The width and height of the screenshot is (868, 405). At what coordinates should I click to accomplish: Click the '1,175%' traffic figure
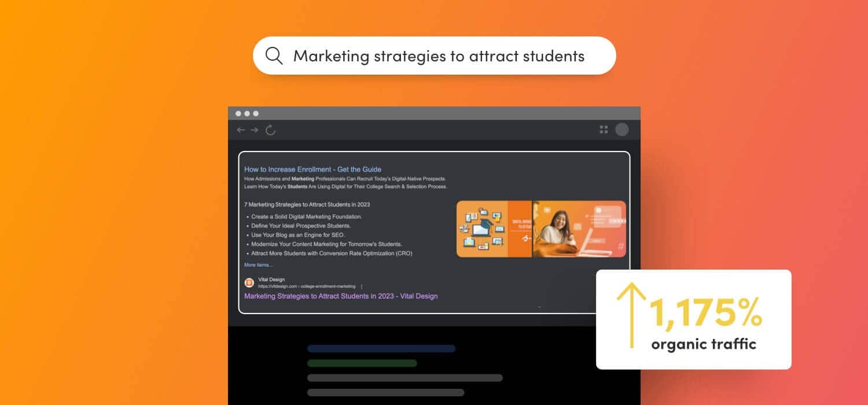point(705,313)
